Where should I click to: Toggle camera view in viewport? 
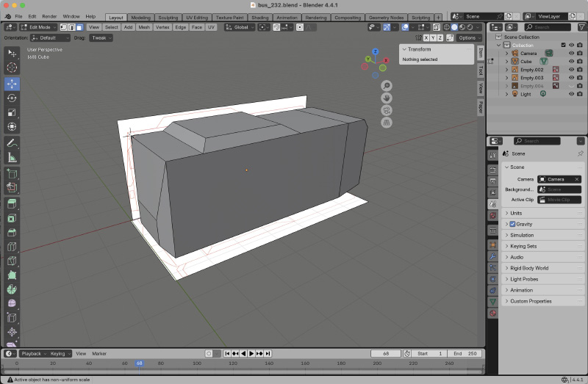[386, 110]
